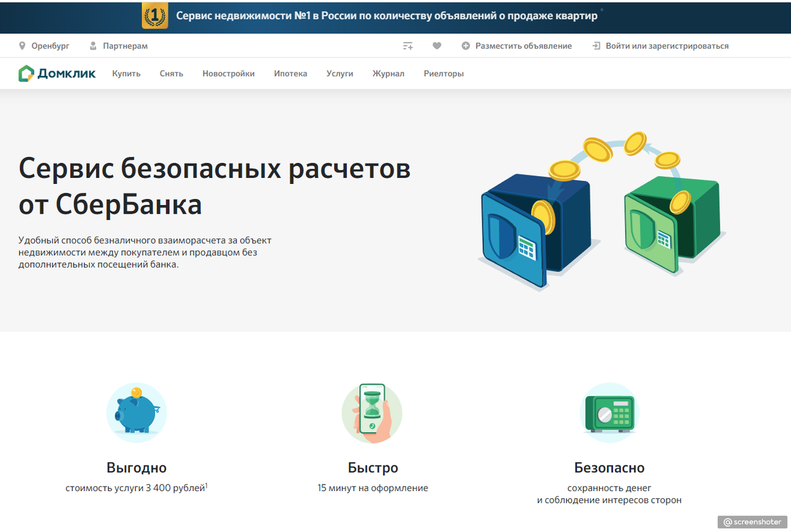Click the Безопасно heading
This screenshot has width=791, height=532.
[x=609, y=468]
